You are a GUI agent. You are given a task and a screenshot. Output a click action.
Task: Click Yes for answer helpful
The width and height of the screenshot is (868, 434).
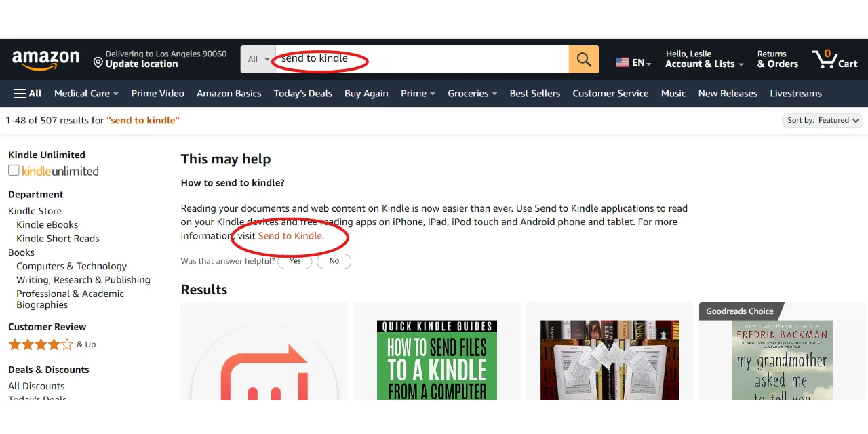coord(295,261)
